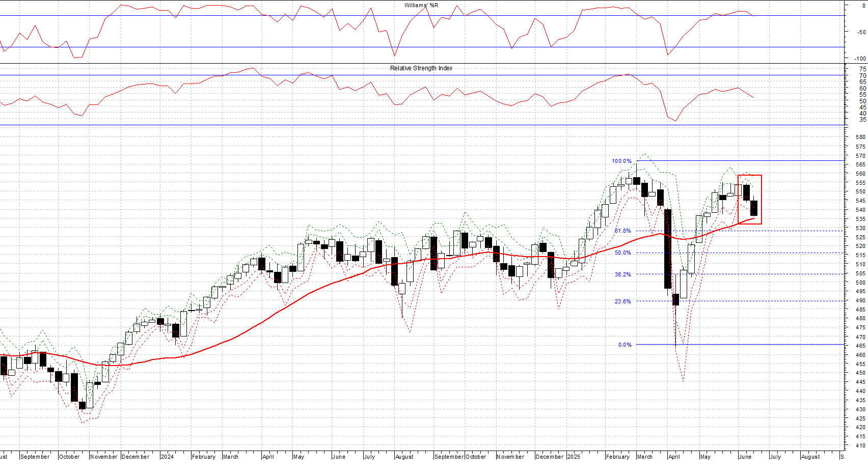
Task: Click the February label right after 2024
Action: 204,457
